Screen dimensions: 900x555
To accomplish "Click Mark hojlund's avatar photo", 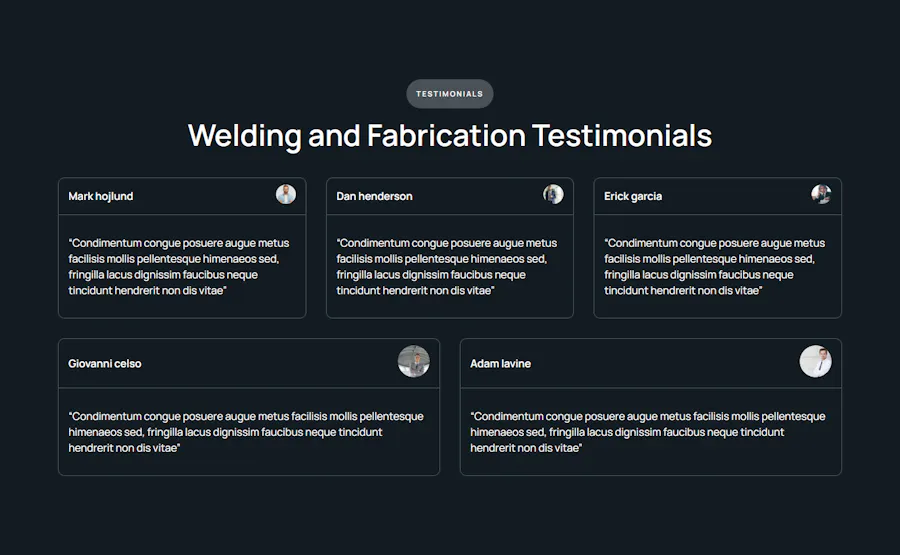I will tap(286, 194).
